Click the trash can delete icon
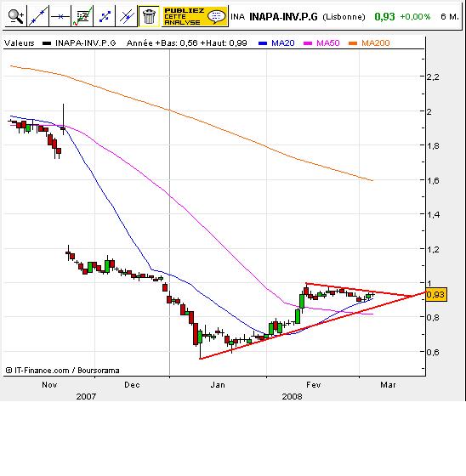 click(x=149, y=16)
